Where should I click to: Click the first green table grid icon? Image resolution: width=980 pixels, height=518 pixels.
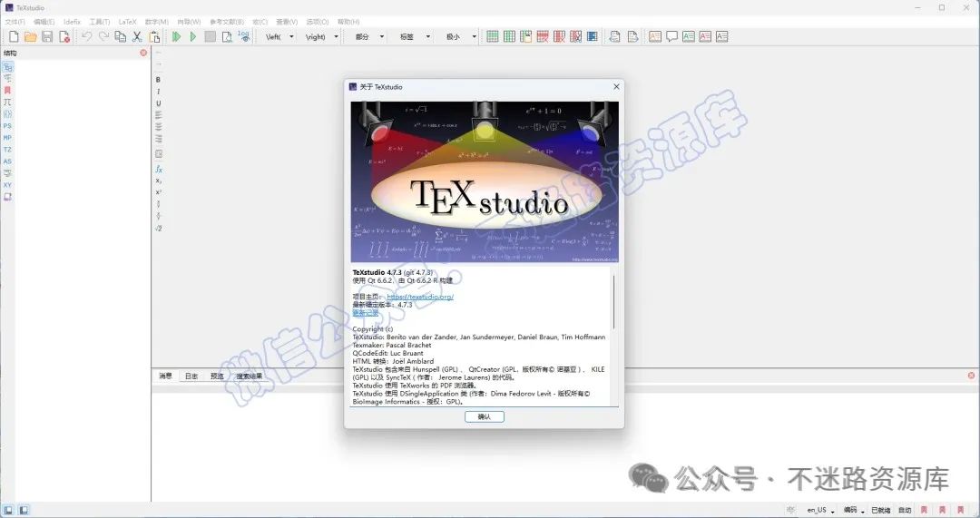493,37
